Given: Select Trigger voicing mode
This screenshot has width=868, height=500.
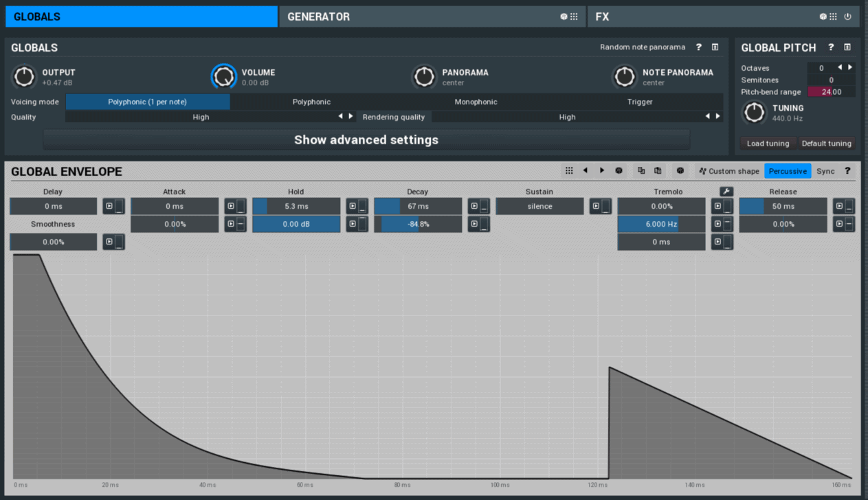Looking at the screenshot, I should tap(640, 102).
